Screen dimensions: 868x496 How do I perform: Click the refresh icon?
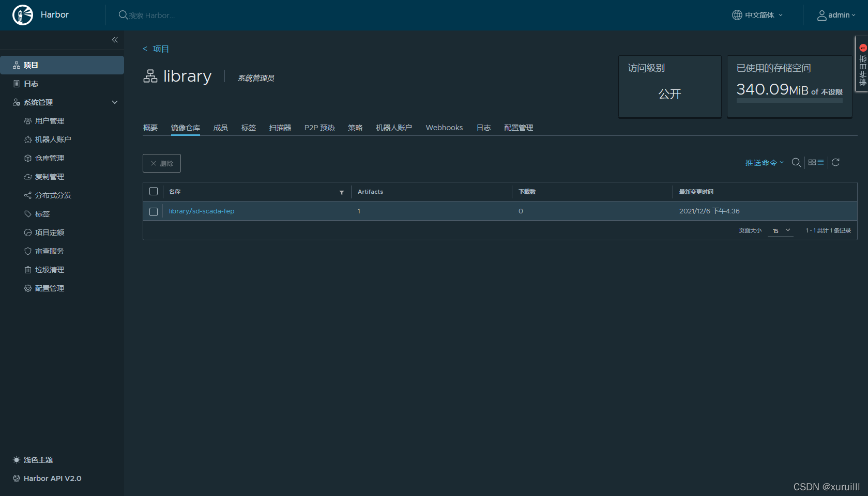click(x=835, y=162)
